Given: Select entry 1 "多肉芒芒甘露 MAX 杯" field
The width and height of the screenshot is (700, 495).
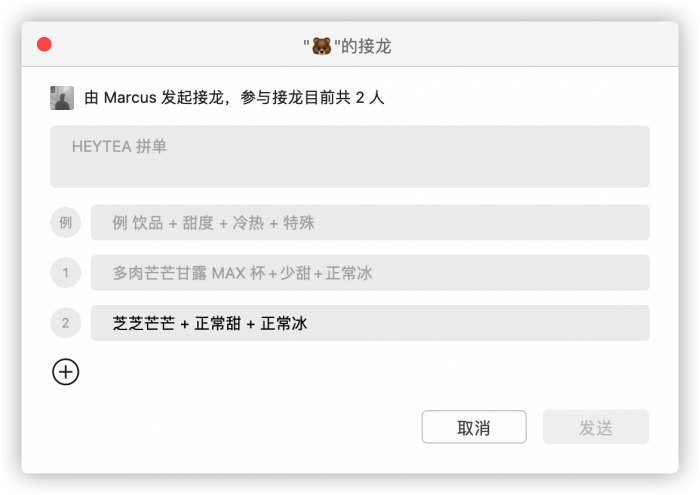Looking at the screenshot, I should tap(370, 272).
